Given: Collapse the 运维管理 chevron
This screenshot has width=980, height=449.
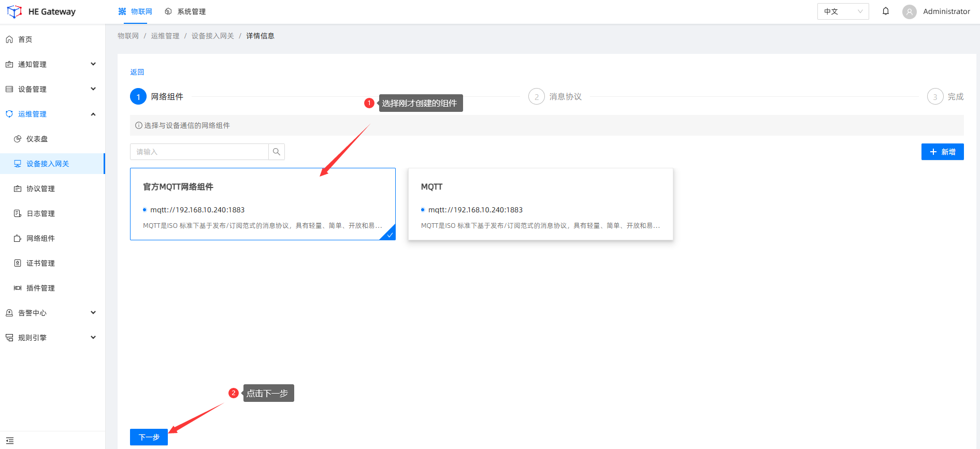Looking at the screenshot, I should (x=93, y=114).
